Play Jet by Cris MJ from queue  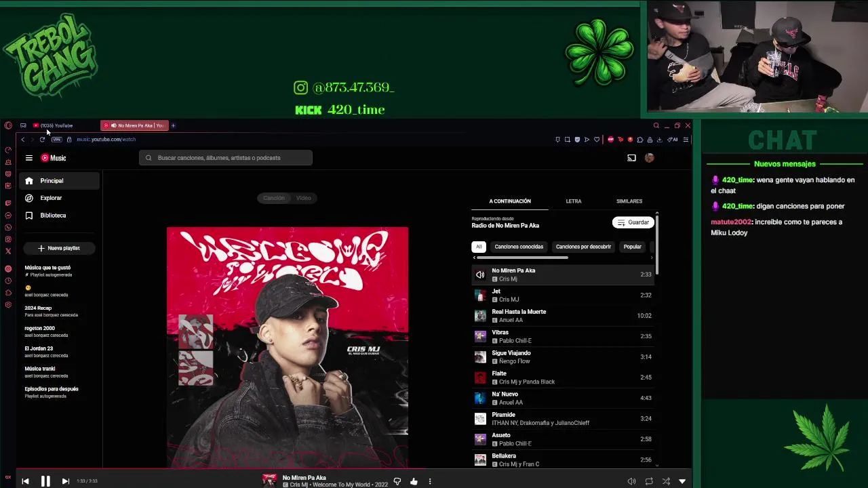tap(562, 296)
